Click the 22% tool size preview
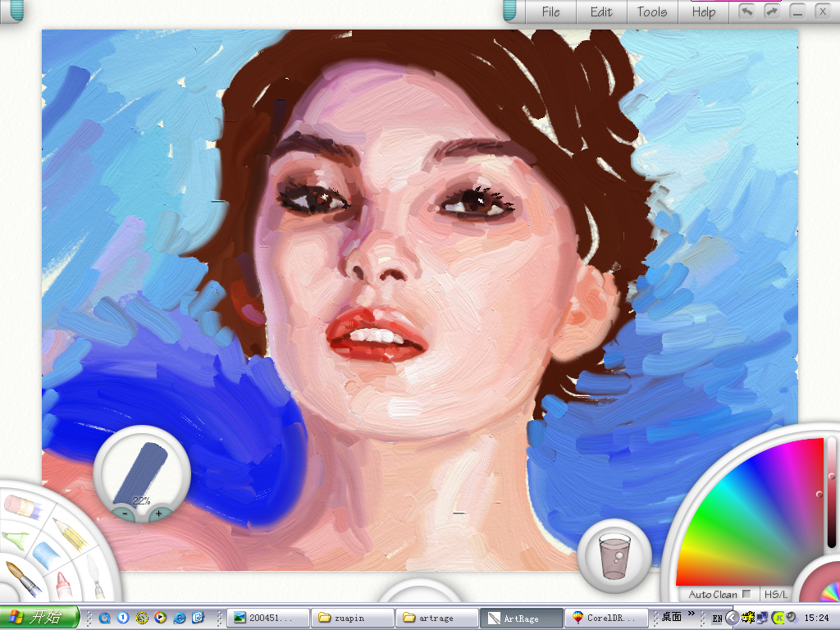Image resolution: width=840 pixels, height=630 pixels. [142, 472]
